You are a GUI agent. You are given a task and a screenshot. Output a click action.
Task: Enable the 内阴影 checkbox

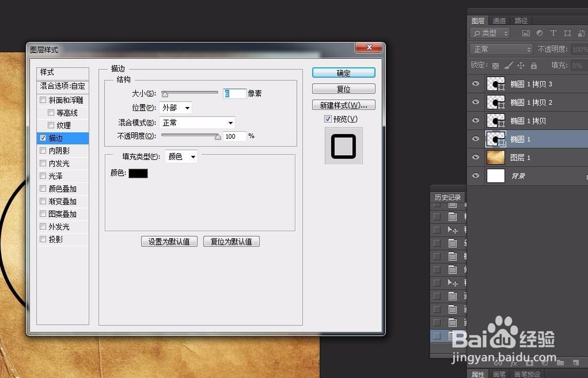point(43,150)
